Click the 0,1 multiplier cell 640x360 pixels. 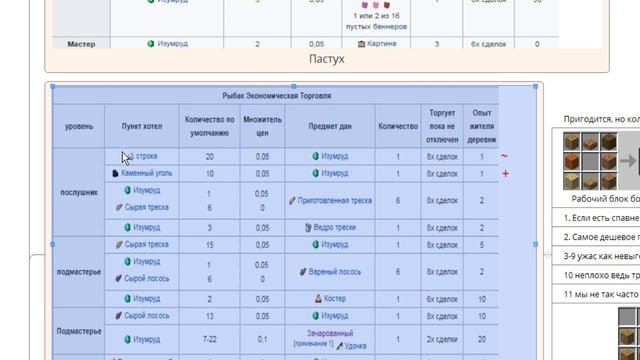coord(262,340)
